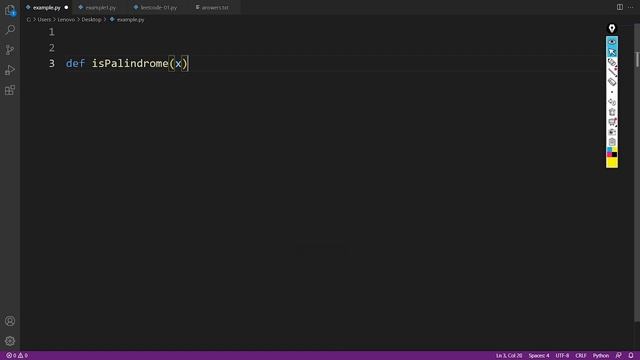The height and width of the screenshot is (360, 640).
Task: Open the Source Control view
Action: coord(10,49)
